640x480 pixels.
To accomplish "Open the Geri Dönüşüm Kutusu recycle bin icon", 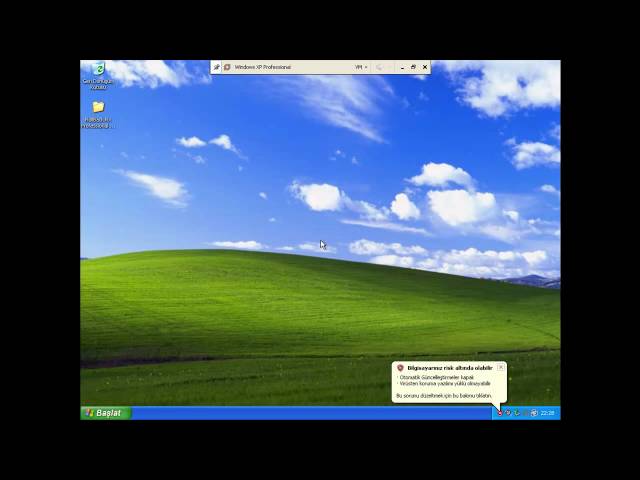I will click(x=98, y=69).
